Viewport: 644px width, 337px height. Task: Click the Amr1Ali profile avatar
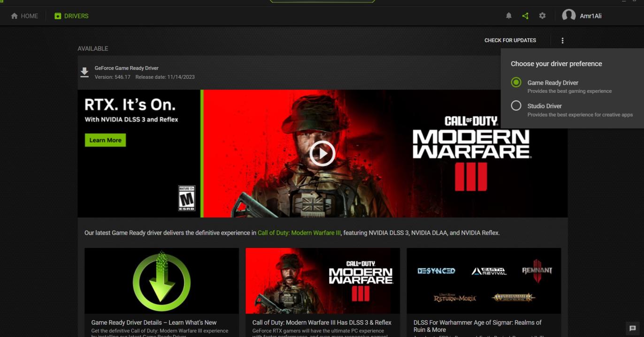[x=568, y=16]
